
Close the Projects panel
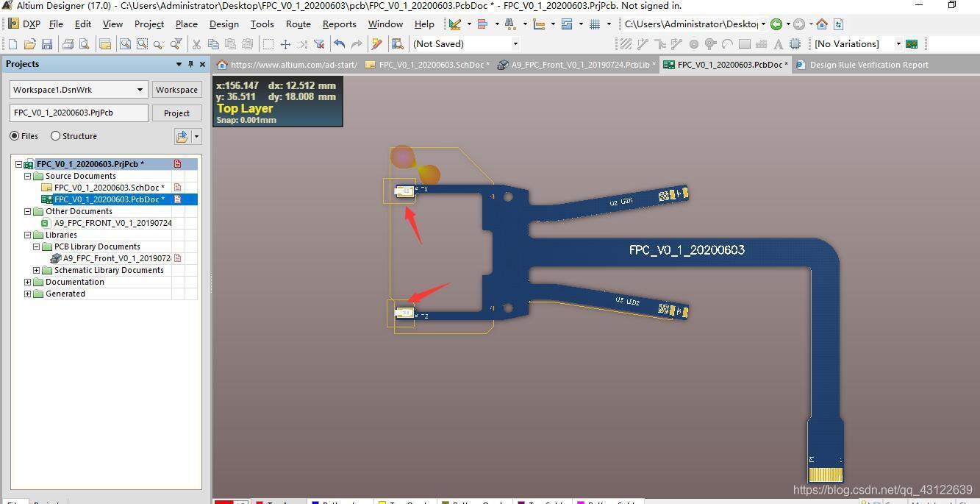(x=202, y=64)
